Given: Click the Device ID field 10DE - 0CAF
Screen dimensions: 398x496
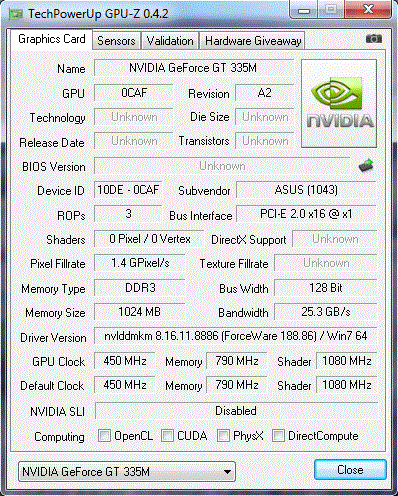Looking at the screenshot, I should (x=128, y=190).
